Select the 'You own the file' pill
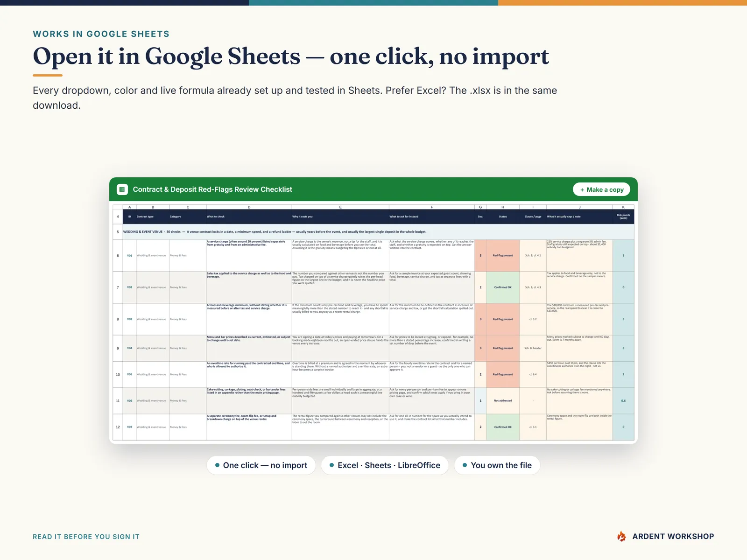Viewport: 747px width, 560px height. click(497, 465)
